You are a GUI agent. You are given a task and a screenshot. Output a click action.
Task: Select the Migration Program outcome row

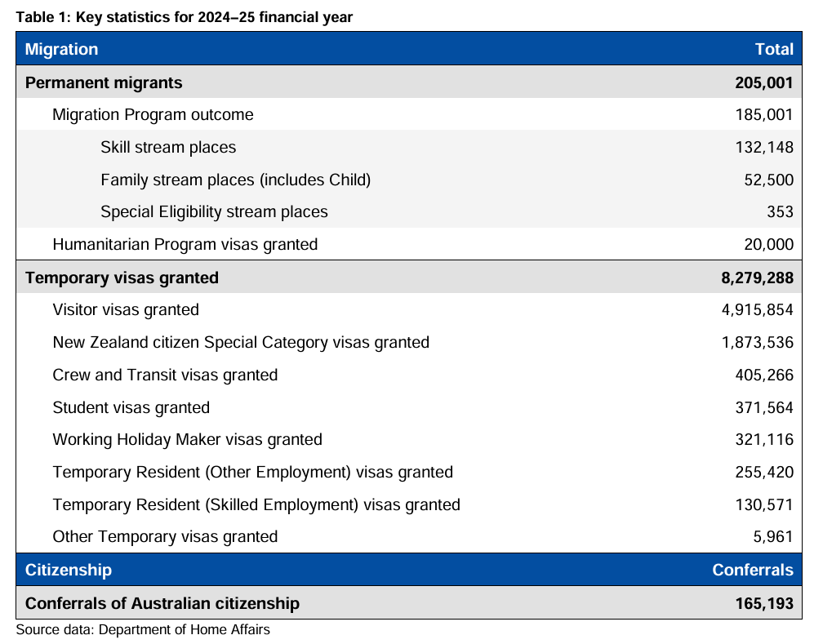point(153,114)
